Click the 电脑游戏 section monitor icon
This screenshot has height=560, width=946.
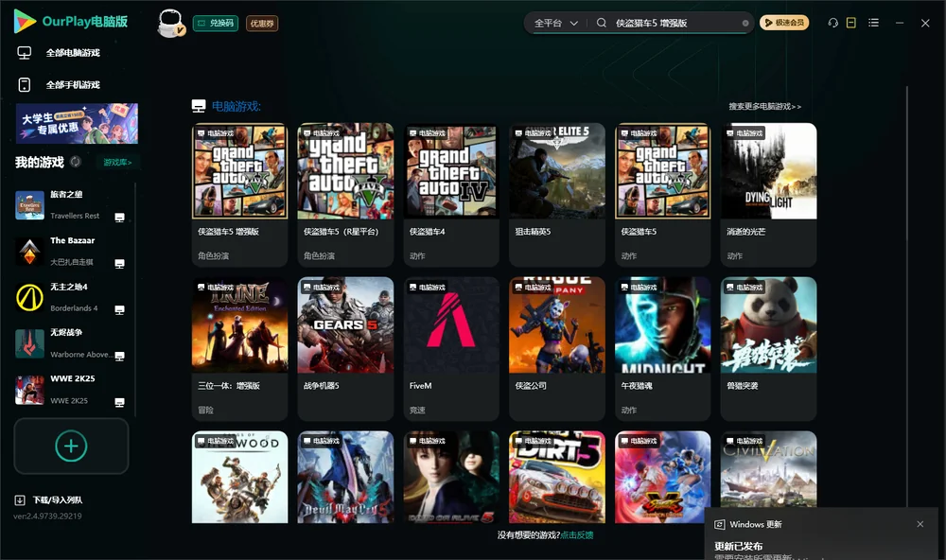[x=199, y=106]
